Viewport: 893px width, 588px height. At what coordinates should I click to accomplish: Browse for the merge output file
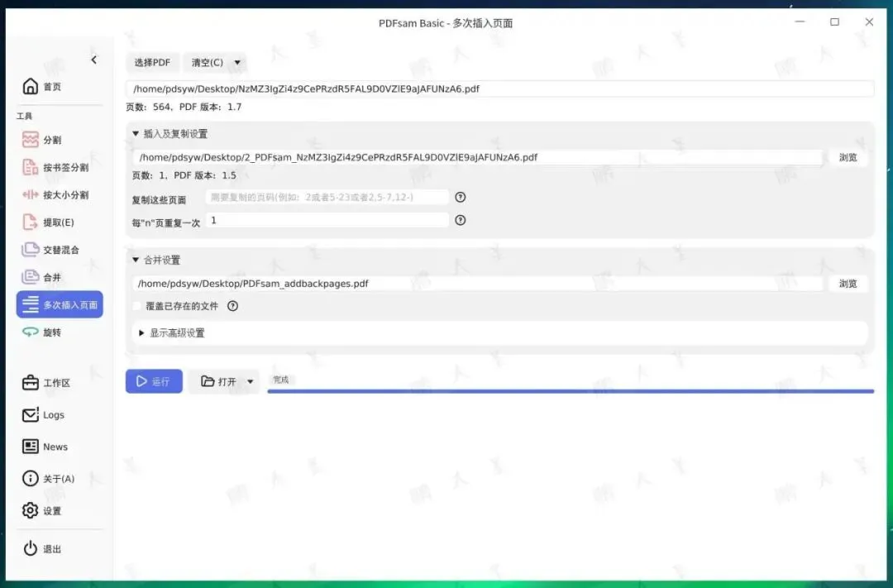tap(848, 283)
